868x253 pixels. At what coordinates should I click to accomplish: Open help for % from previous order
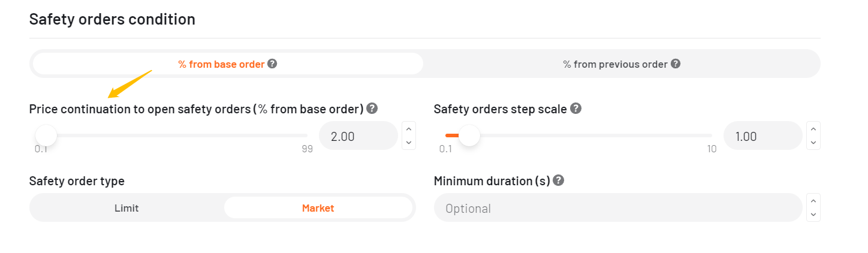point(676,64)
